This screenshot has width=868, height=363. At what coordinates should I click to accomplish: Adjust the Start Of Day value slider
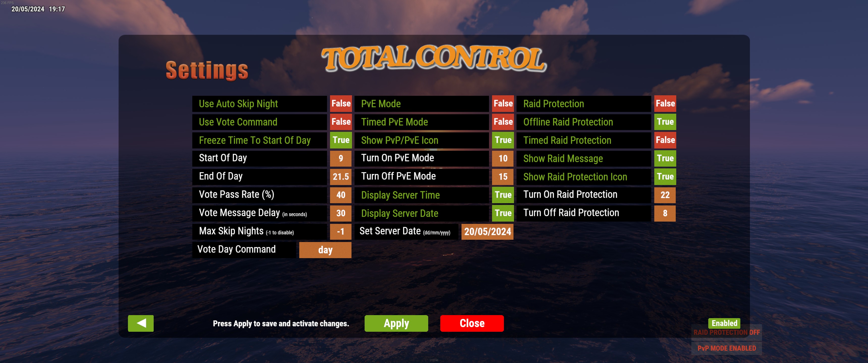(x=340, y=158)
